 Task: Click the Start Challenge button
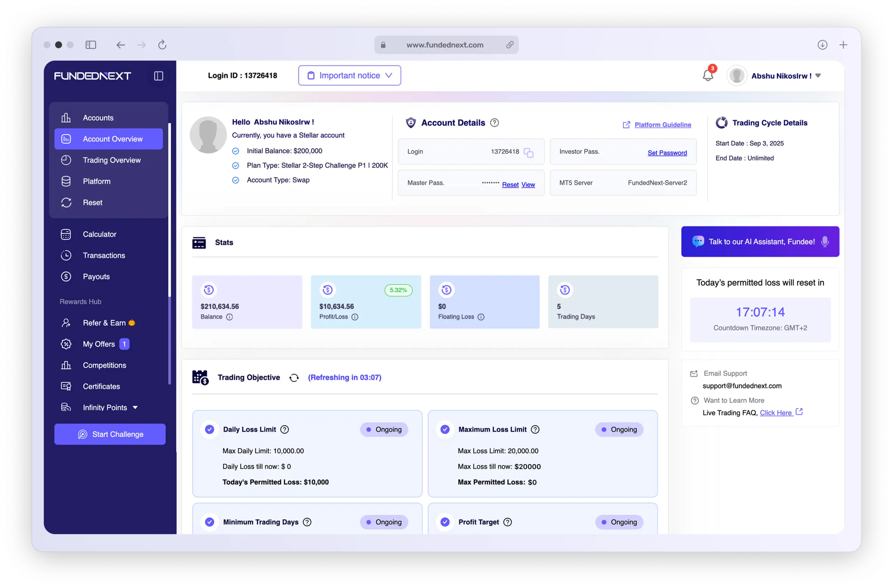click(110, 434)
